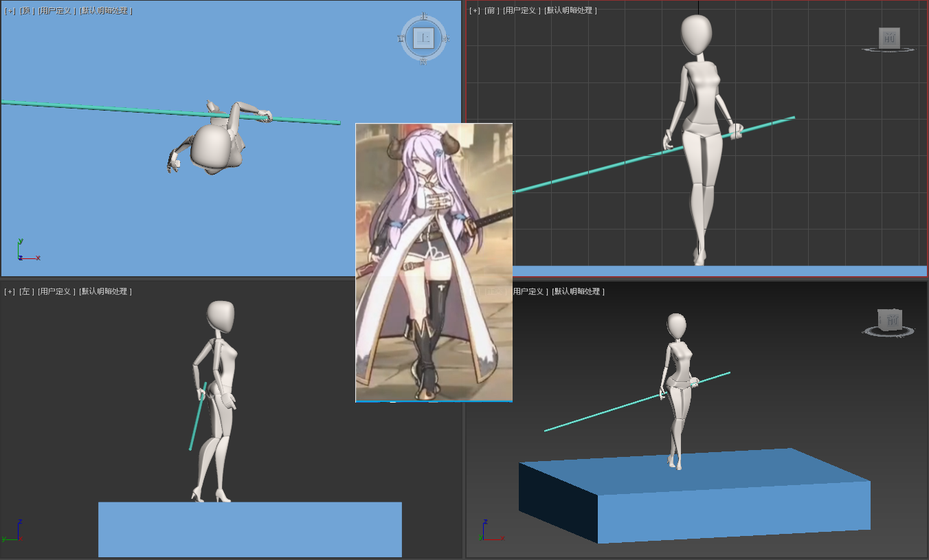Select the anime character reference image

click(434, 262)
